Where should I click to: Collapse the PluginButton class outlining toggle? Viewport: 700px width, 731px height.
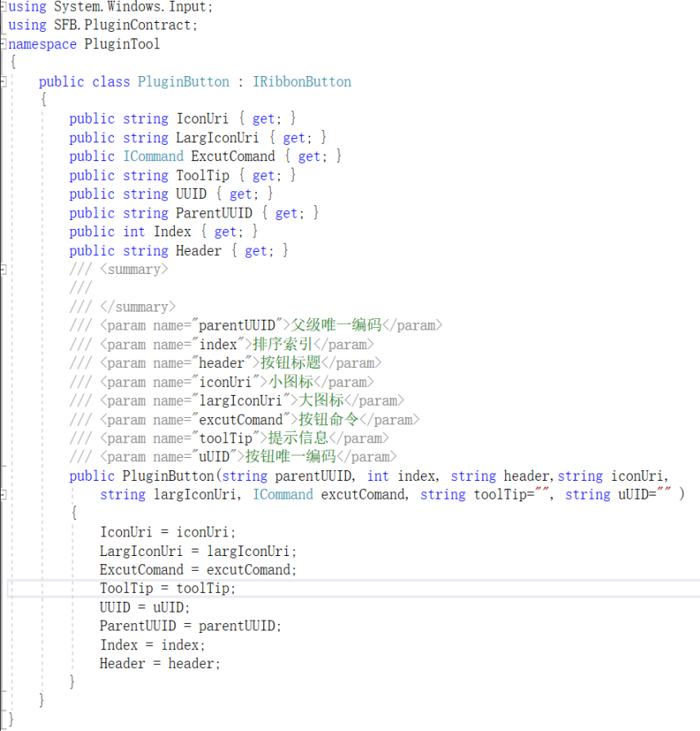point(2,82)
